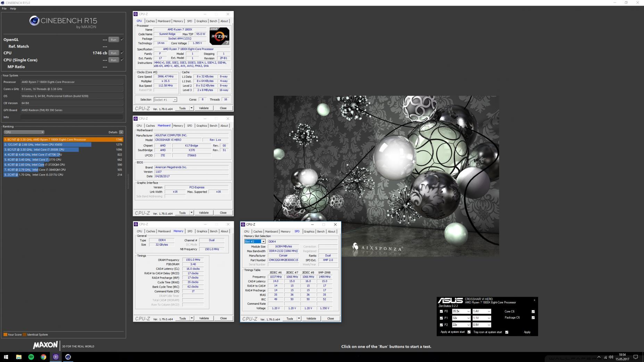644x362 pixels.
Task: Click Tools in the top CPU-Z window
Action: pos(182,108)
